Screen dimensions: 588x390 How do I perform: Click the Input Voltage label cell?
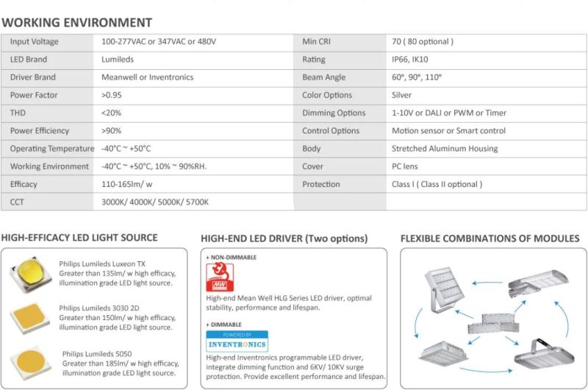pyautogui.click(x=47, y=43)
